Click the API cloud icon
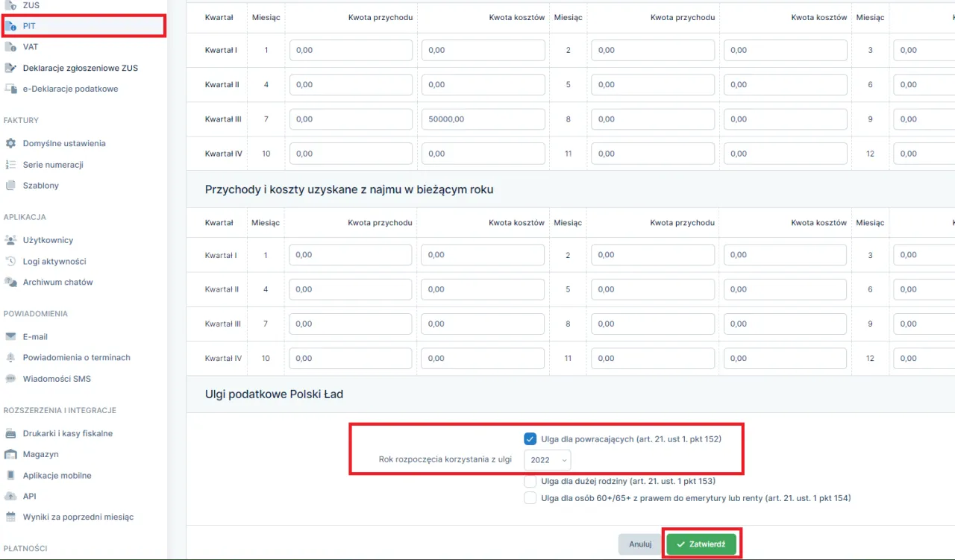This screenshot has width=955, height=560. [10, 496]
